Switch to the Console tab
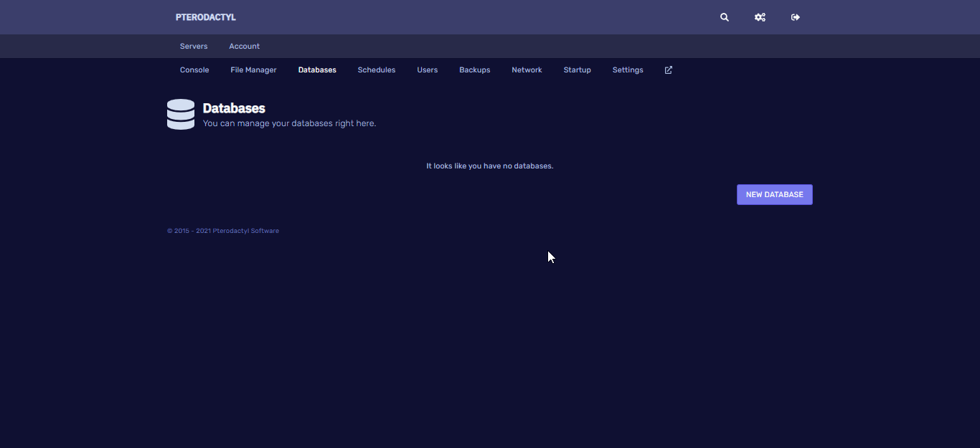 194,70
